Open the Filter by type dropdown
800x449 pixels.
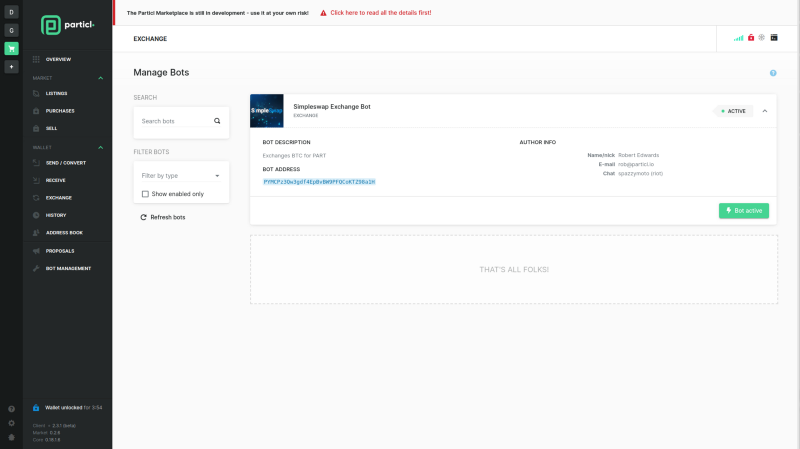(181, 176)
